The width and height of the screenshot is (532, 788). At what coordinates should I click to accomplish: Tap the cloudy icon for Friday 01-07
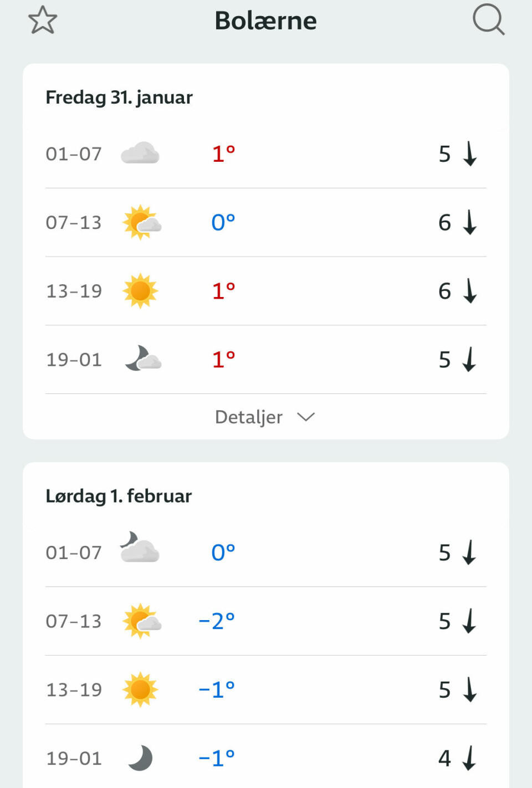pyautogui.click(x=140, y=153)
